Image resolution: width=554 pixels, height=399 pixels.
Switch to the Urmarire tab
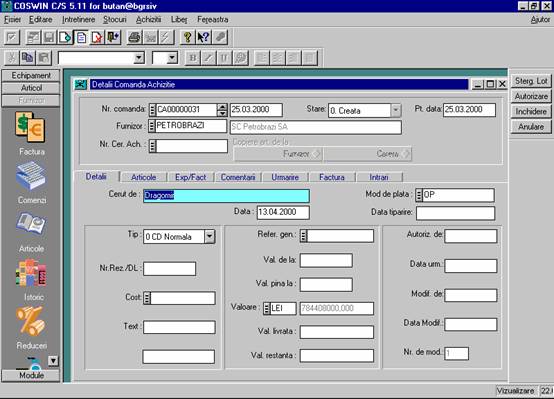[x=285, y=177]
